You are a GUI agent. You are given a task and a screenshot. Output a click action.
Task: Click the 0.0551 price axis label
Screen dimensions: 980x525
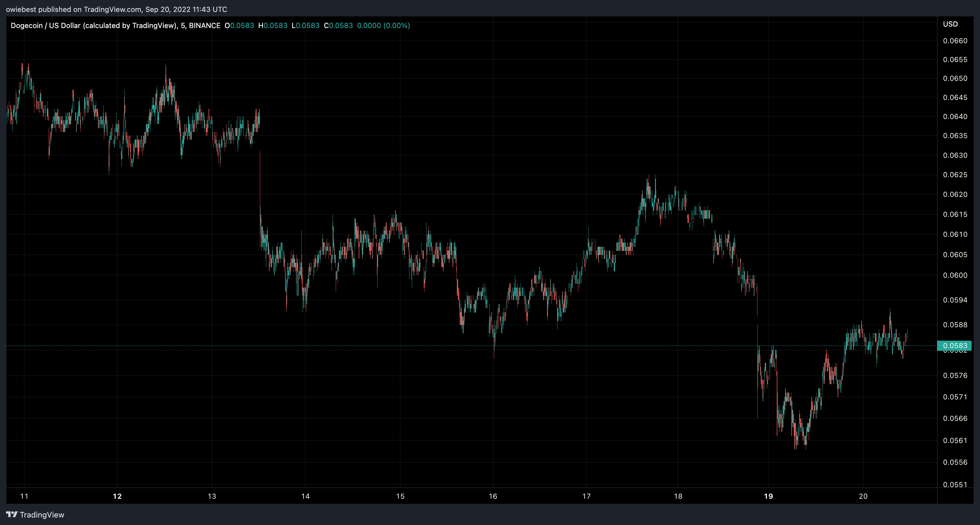click(x=955, y=484)
